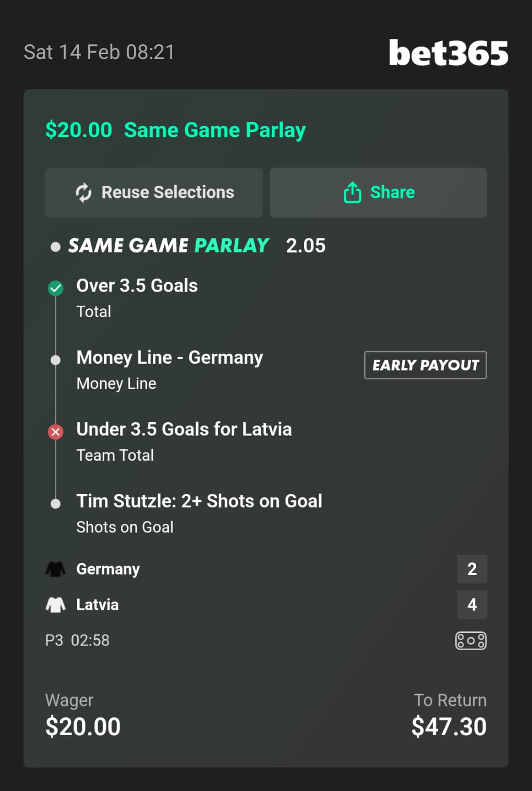Click the red X next to Under 3.5 Goals
The width and height of the screenshot is (532, 791).
(x=55, y=432)
